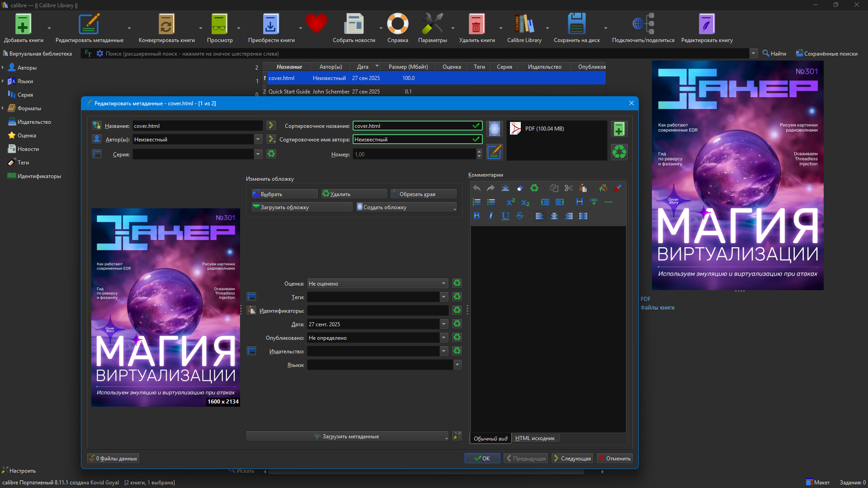The width and height of the screenshot is (868, 488).
Task: Click the green add format icon
Action: click(619, 129)
